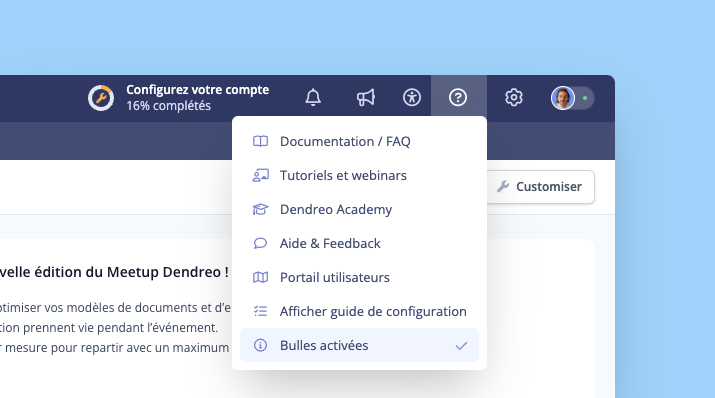Close the help question mark menu
Viewport: 715px width, 398px height.
pos(458,98)
